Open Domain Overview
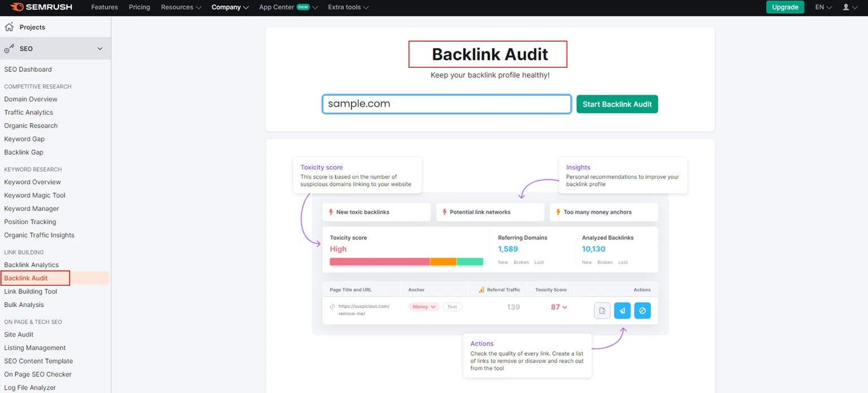 [x=31, y=99]
